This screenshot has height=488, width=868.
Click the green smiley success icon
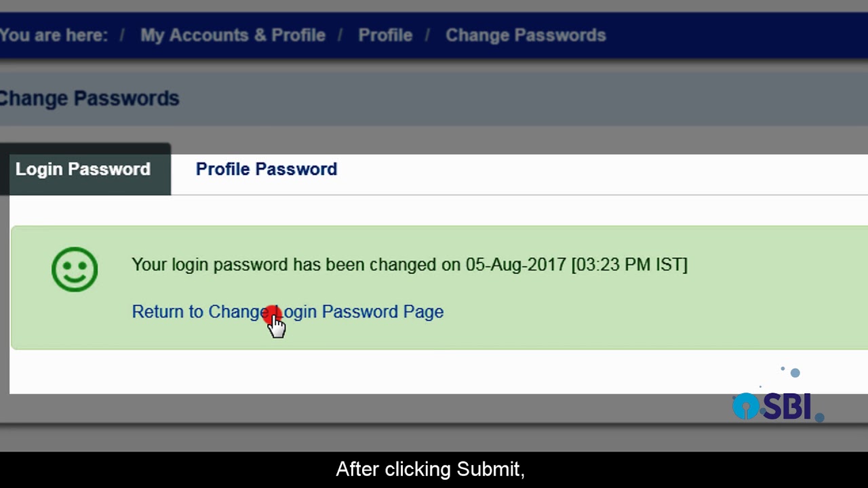point(75,269)
